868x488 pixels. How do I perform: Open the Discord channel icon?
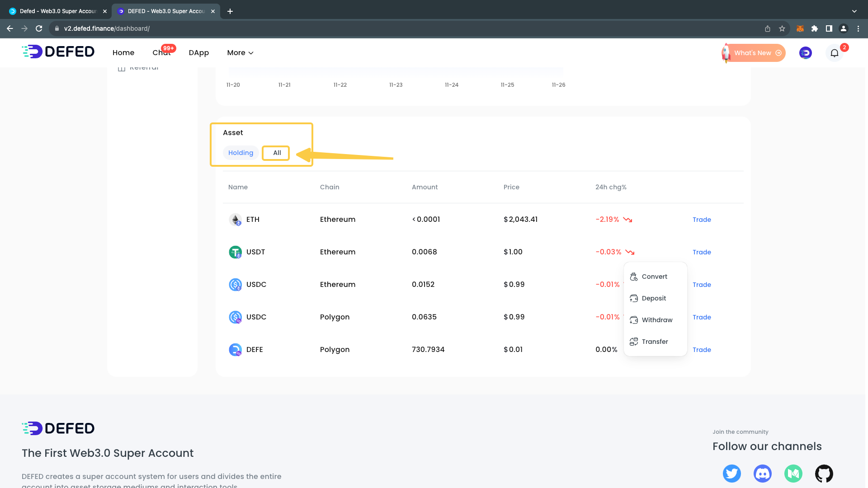pyautogui.click(x=762, y=473)
